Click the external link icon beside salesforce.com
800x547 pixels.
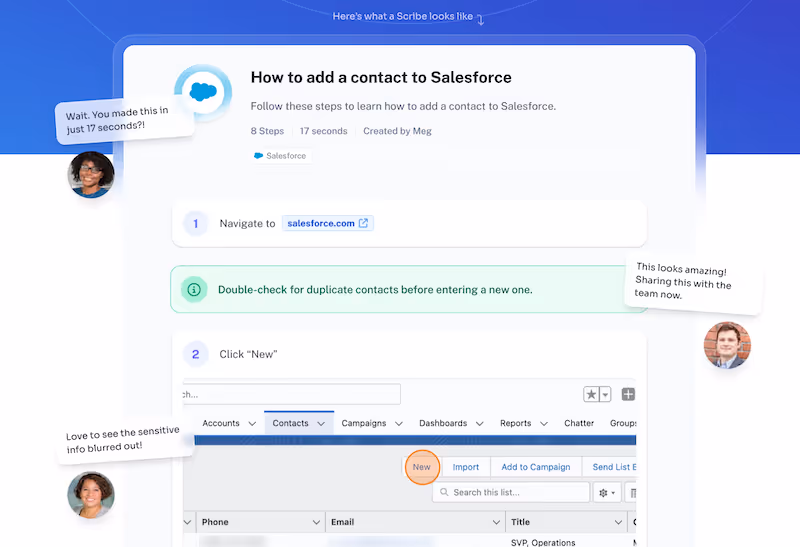[363, 223]
